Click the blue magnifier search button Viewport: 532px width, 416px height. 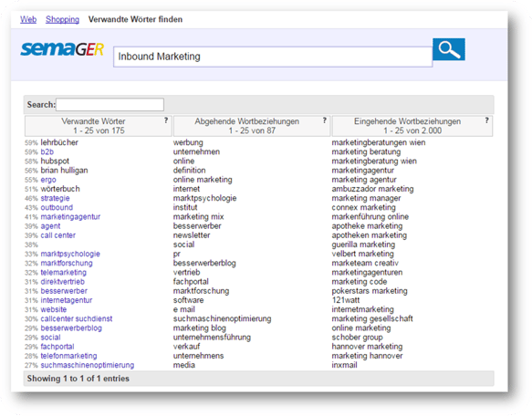(x=449, y=49)
